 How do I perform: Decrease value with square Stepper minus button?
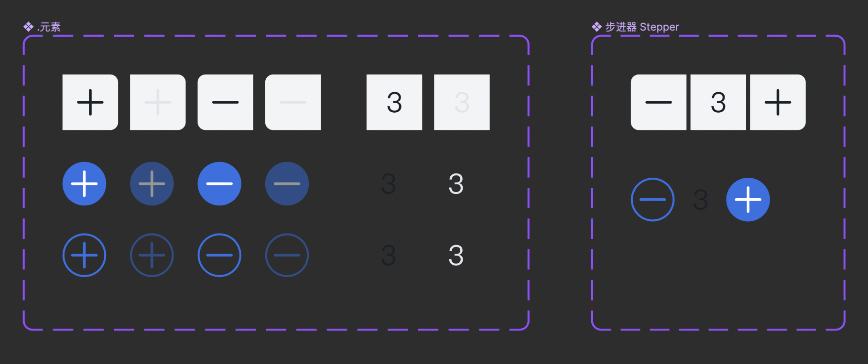[659, 102]
